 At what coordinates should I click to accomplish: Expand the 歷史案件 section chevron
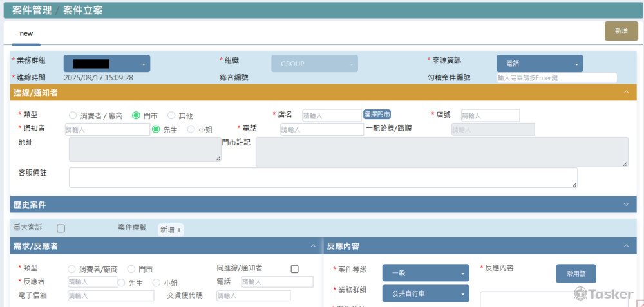626,205
